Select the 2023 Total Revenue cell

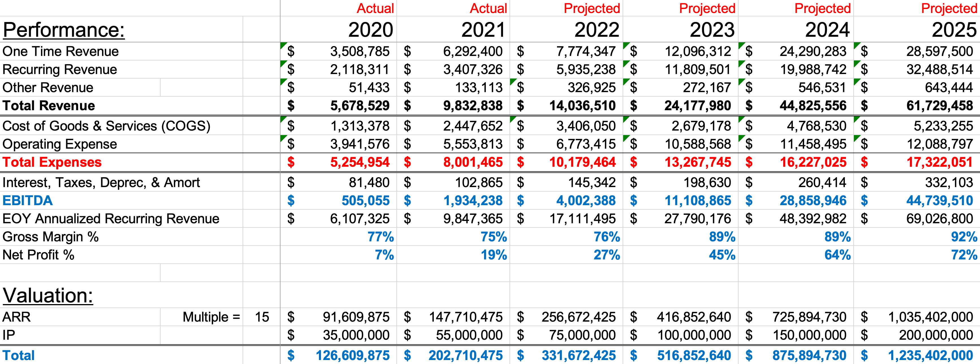point(697,106)
